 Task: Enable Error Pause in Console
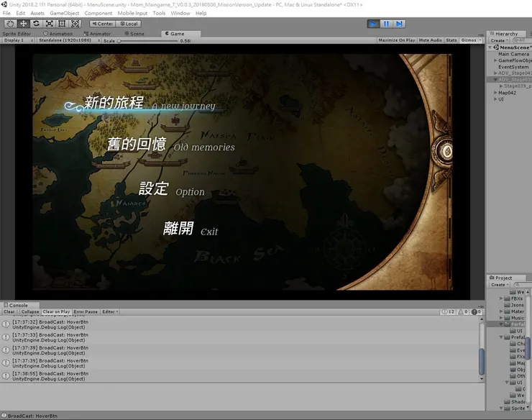click(x=86, y=312)
